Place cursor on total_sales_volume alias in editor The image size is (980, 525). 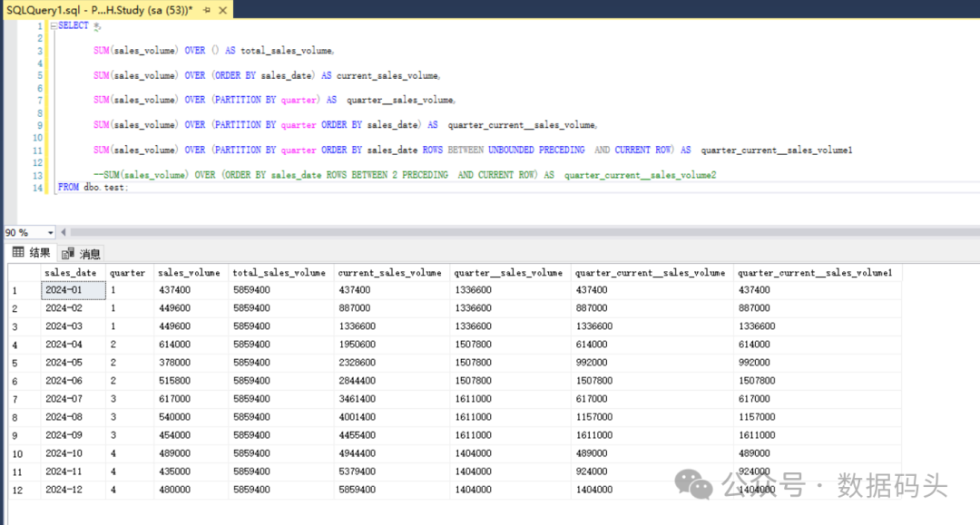(x=286, y=51)
